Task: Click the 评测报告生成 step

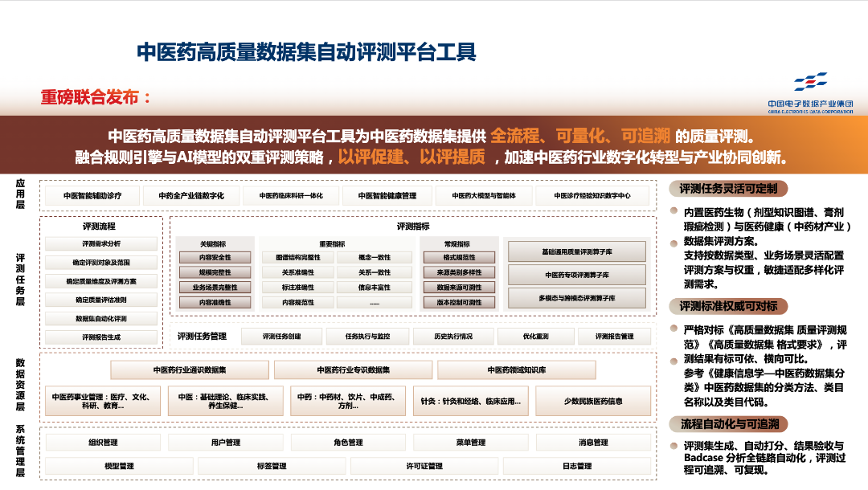Action: (101, 337)
